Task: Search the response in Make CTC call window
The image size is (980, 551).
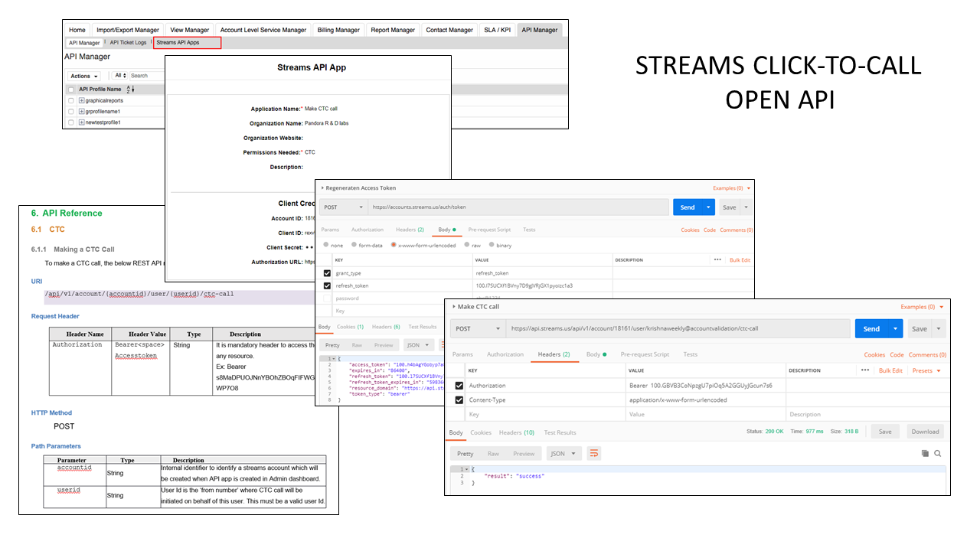Action: click(x=937, y=454)
